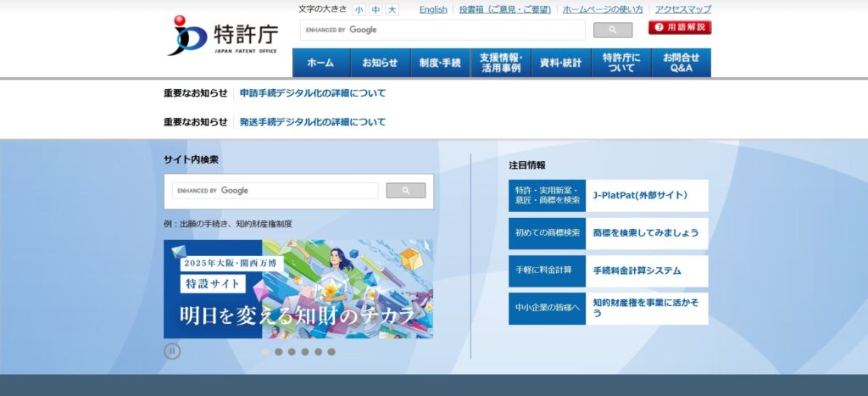This screenshot has width=868, height=396.
Task: Open the 資料・統計 menu tab
Action: coord(561,63)
